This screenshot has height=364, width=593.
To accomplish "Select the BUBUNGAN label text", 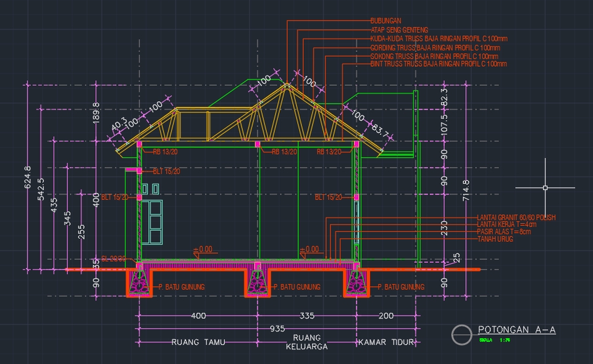I will (x=385, y=19).
